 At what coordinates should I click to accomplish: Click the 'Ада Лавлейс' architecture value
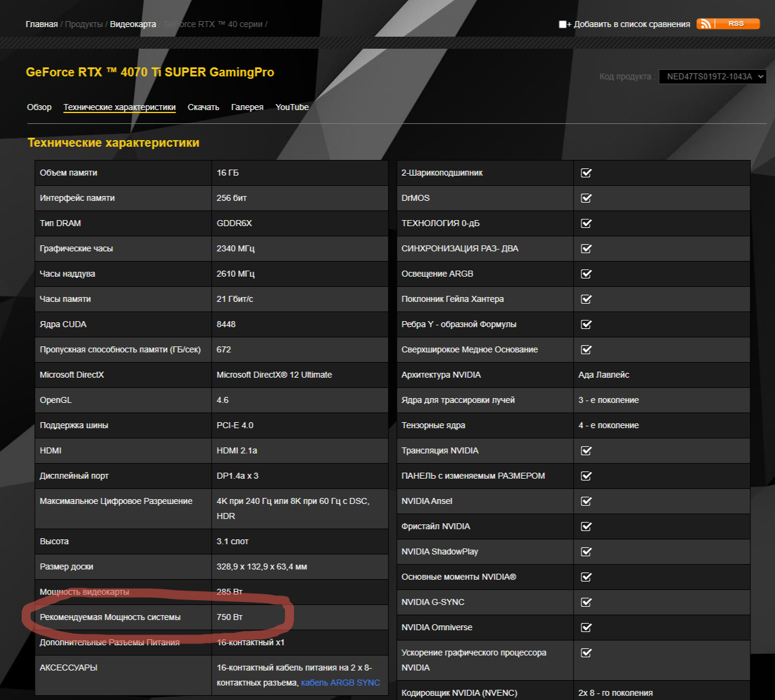pyautogui.click(x=604, y=375)
